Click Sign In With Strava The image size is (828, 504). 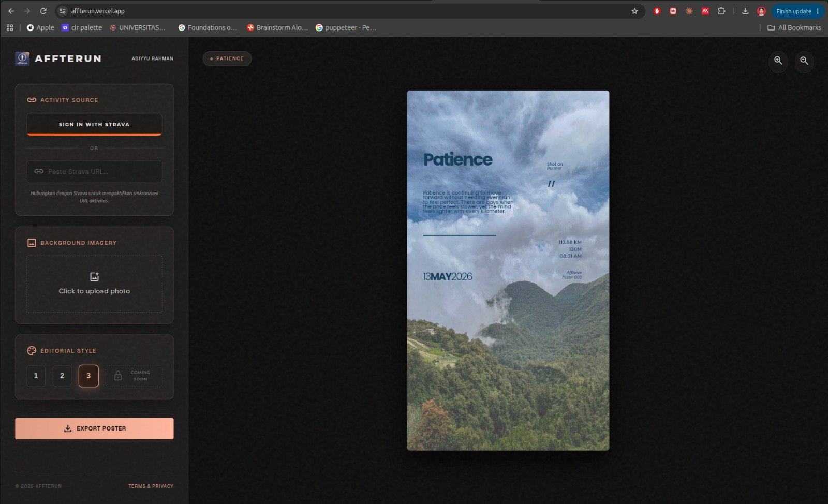click(x=94, y=124)
